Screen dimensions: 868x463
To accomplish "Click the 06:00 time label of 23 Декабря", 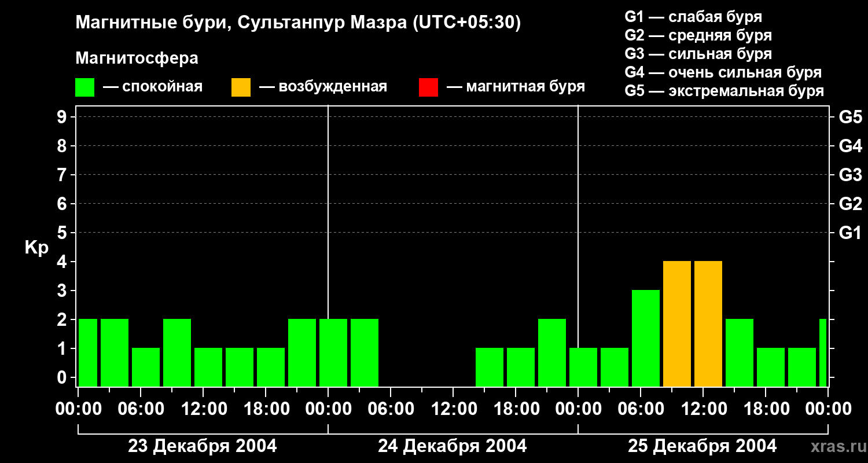I will pyautogui.click(x=141, y=409).
